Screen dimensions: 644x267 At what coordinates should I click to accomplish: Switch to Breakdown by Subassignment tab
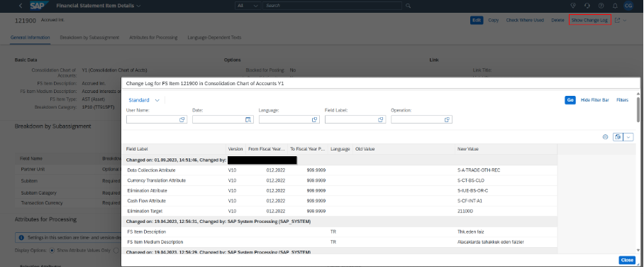coord(89,38)
